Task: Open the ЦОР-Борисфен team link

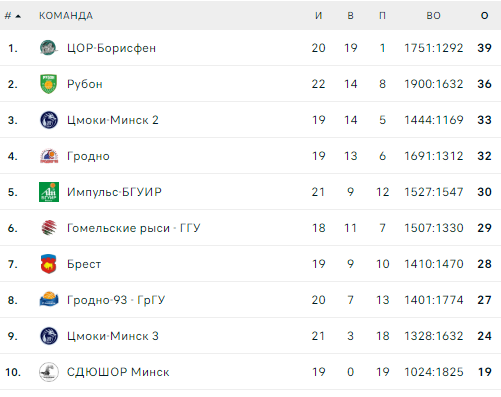Action: [111, 48]
